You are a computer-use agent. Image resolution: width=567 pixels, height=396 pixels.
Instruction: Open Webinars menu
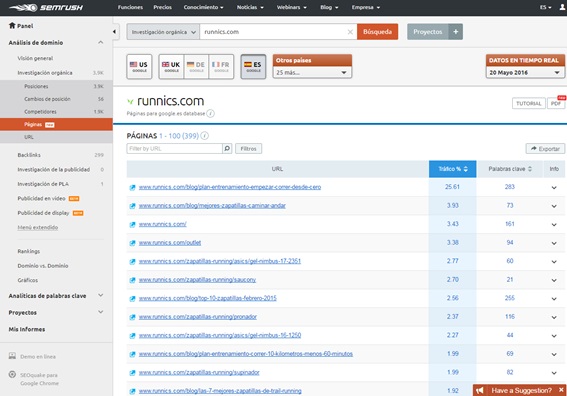(x=291, y=7)
